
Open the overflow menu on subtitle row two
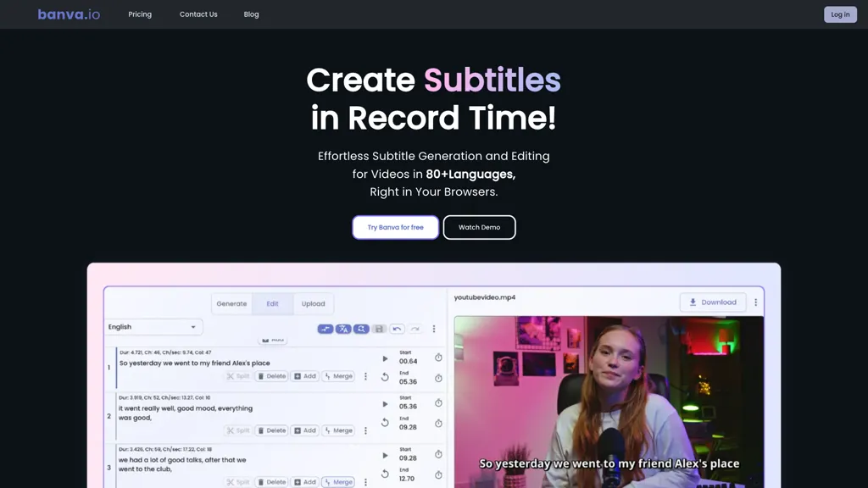365,430
